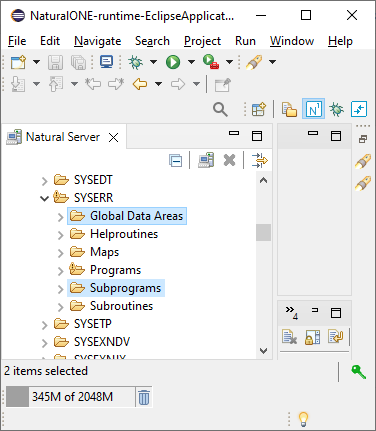Click the Debug bug icon in toolbar

pyautogui.click(x=136, y=62)
